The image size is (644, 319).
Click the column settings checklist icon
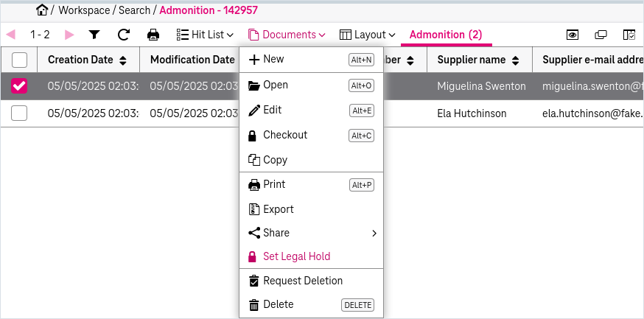coord(629,35)
